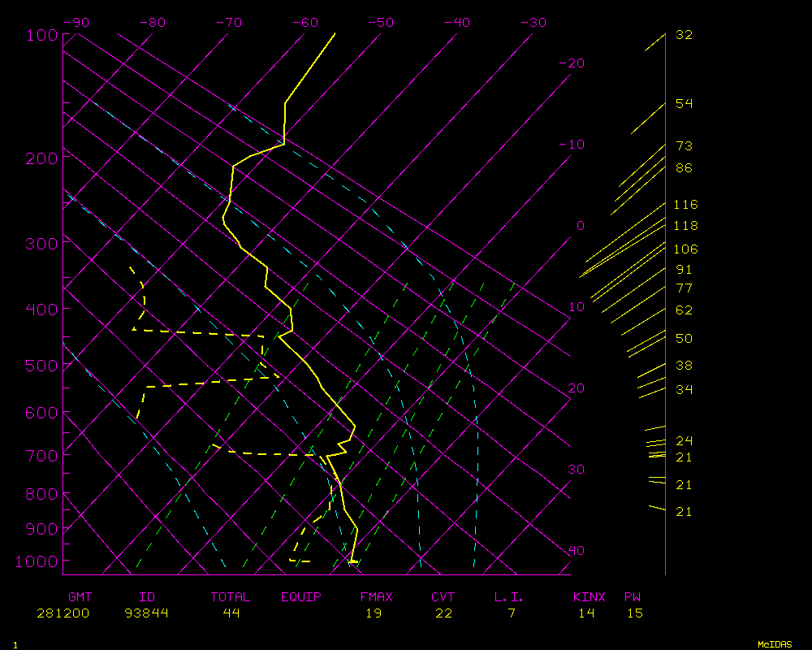Click the TOTAL index header
This screenshot has width=812, height=650.
click(231, 597)
